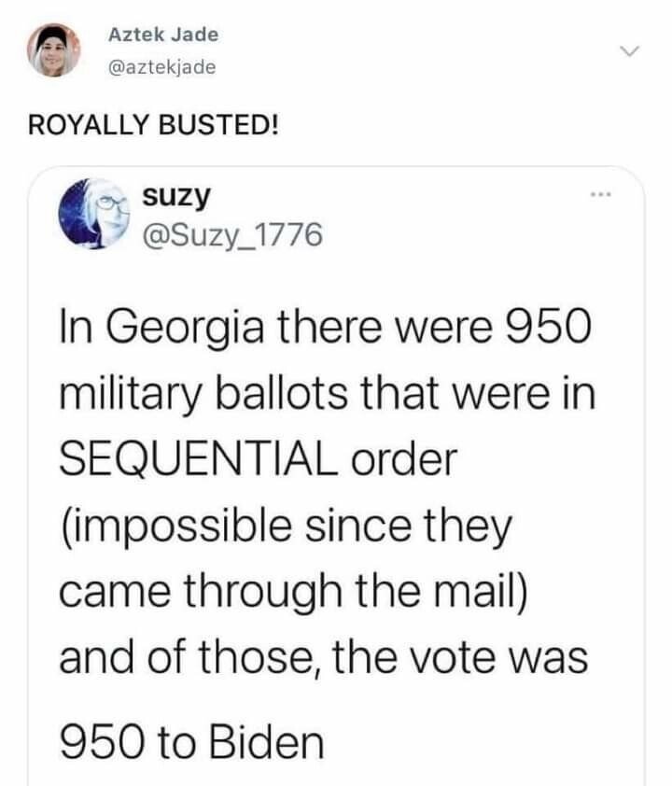This screenshot has width=672, height=786.
Task: Expand the tweet options chevron
Action: pos(632,50)
